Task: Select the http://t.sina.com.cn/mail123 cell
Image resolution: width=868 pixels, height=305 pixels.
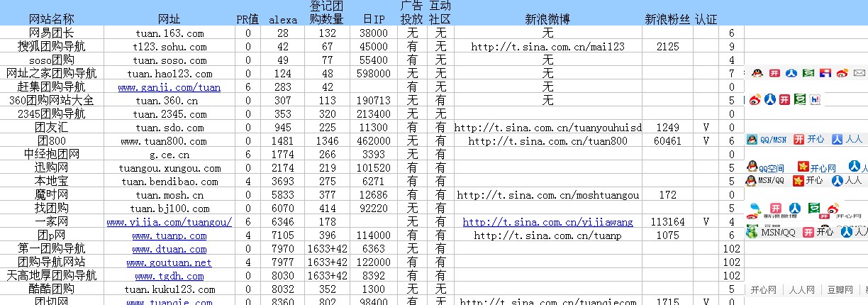Action: (x=547, y=47)
